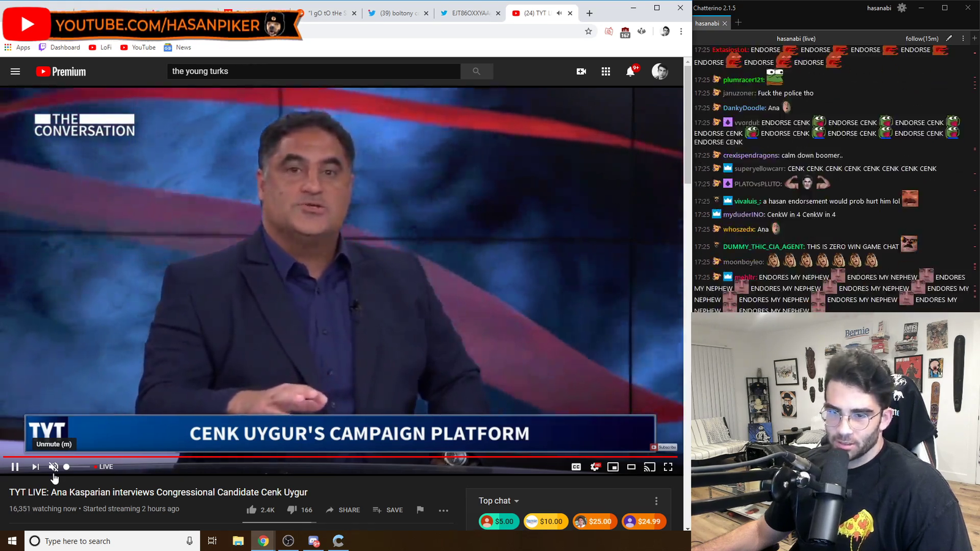980x551 pixels.
Task: Open the YouTube account avatar menu
Action: point(660,72)
